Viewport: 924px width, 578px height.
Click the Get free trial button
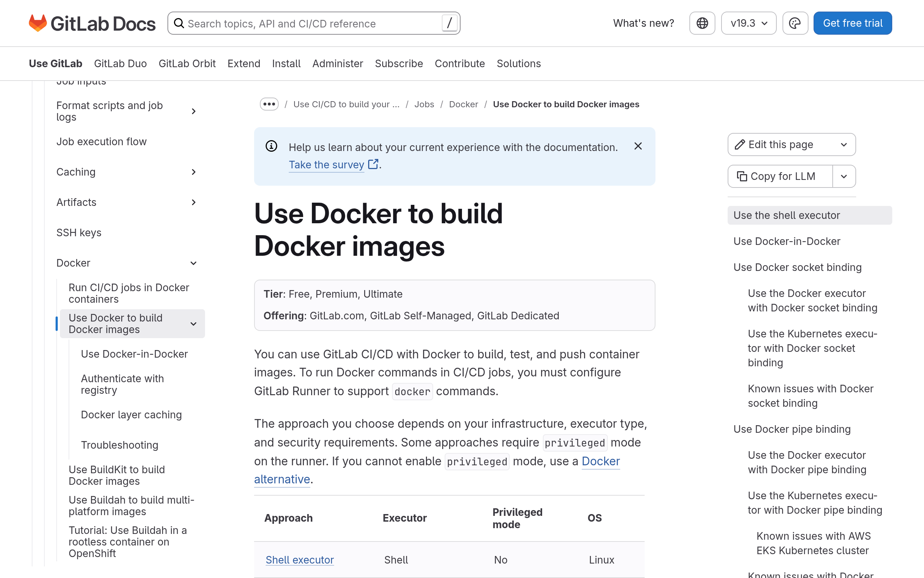click(853, 23)
